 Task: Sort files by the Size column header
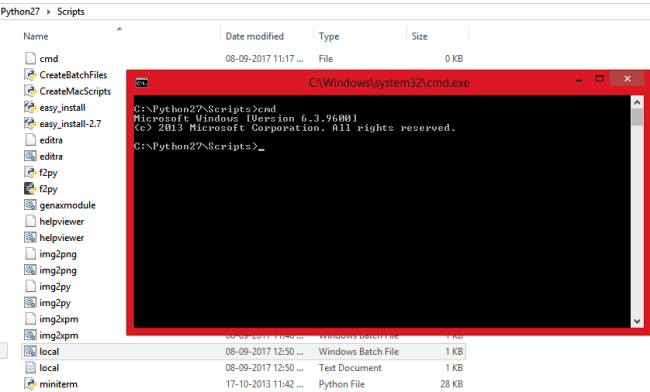click(x=419, y=36)
